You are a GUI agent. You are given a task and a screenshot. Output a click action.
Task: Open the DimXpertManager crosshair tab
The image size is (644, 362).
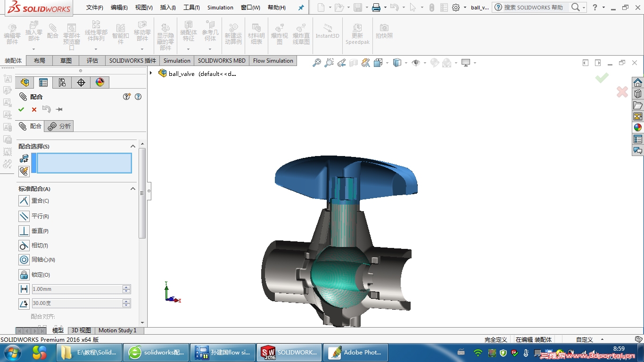click(81, 82)
